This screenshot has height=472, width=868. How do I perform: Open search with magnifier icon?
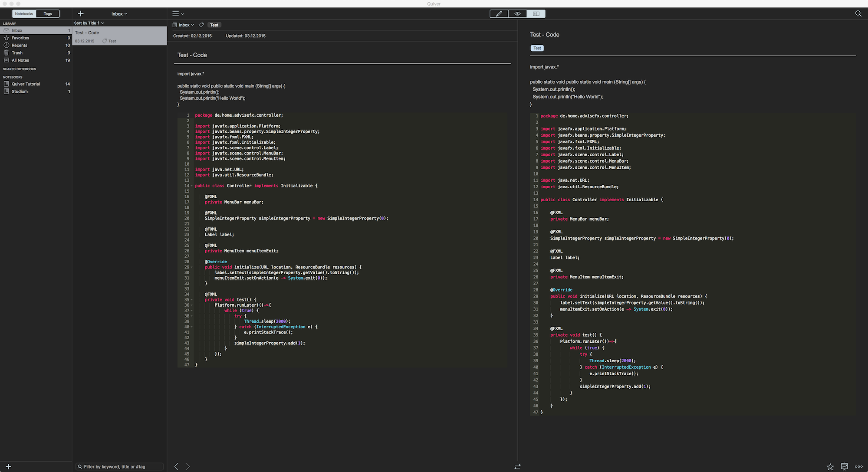point(858,14)
